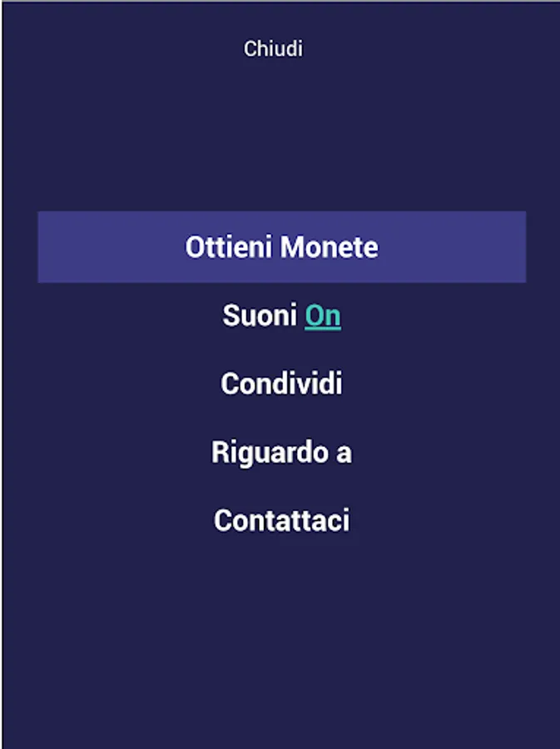The image size is (560, 749).
Task: Dismiss the menu with Chiudi
Action: [273, 49]
